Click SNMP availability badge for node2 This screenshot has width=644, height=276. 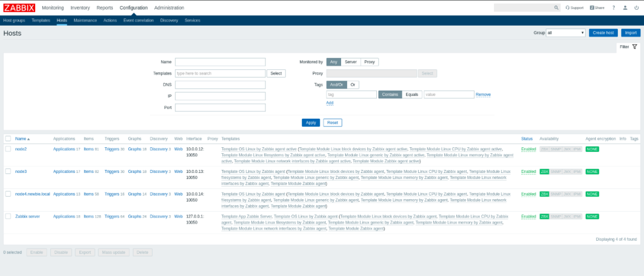pos(556,149)
